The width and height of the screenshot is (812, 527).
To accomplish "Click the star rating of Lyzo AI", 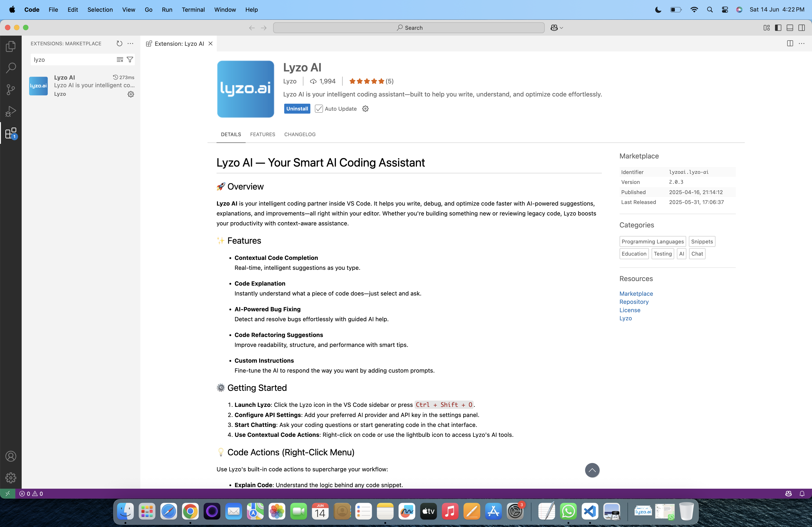I will (371, 81).
